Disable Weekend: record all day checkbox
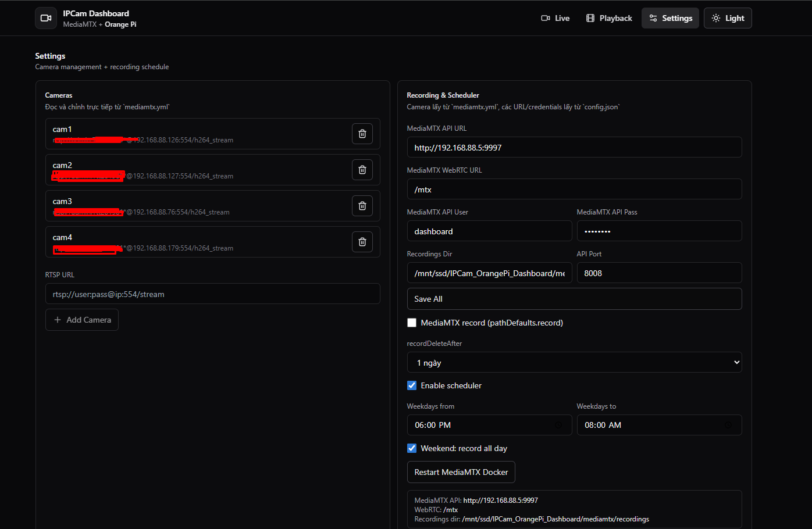This screenshot has height=529, width=812. 412,448
